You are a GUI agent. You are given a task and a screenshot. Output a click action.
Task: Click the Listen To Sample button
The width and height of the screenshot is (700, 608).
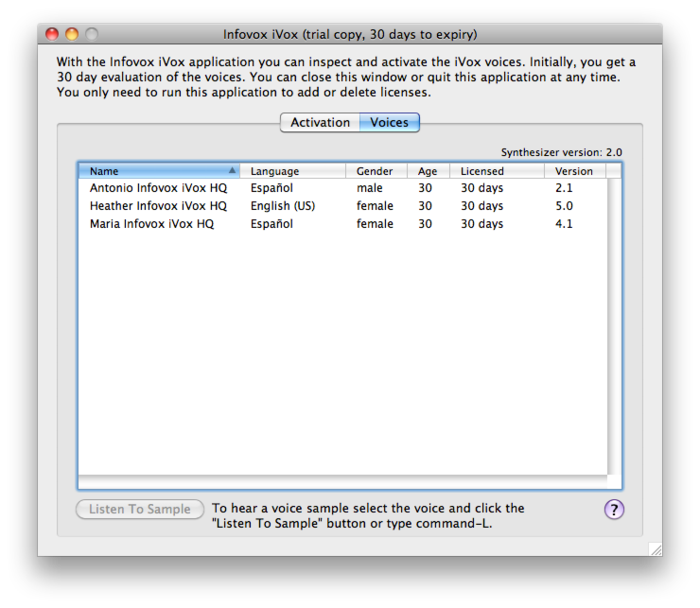[140, 509]
